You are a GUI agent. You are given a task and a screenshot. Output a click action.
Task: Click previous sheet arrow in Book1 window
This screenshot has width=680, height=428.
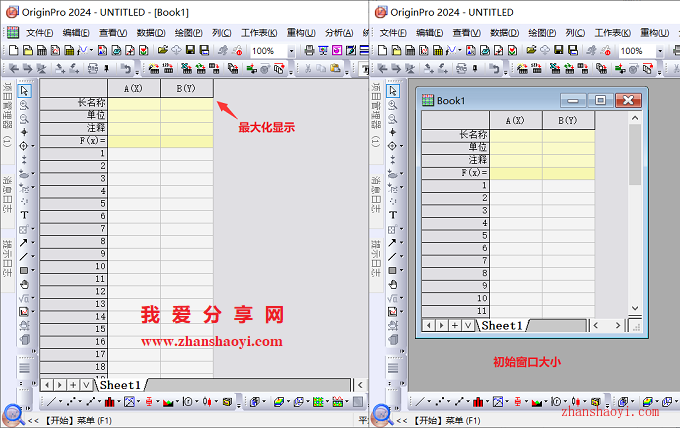428,325
